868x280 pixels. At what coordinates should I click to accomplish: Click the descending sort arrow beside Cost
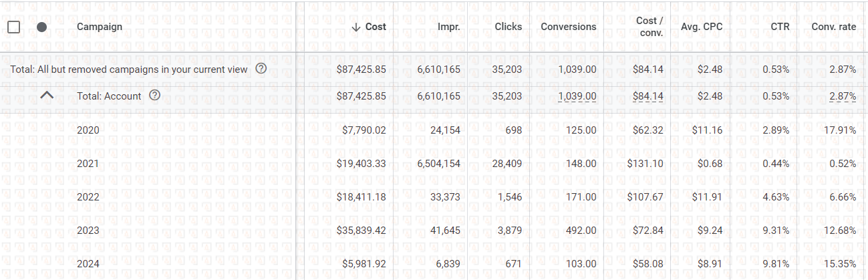[x=356, y=27]
